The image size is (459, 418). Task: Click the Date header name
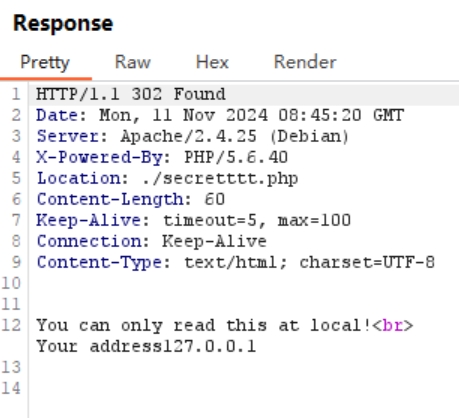pos(57,115)
